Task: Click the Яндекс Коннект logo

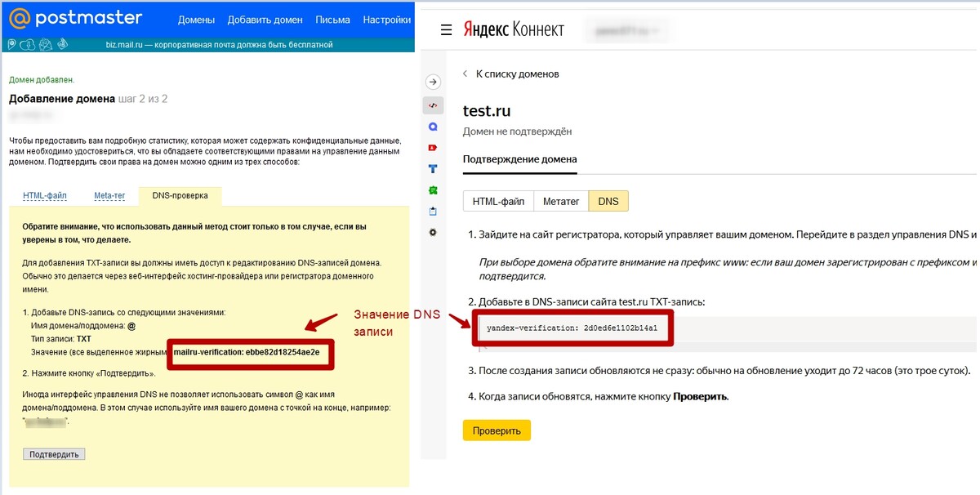Action: click(514, 30)
